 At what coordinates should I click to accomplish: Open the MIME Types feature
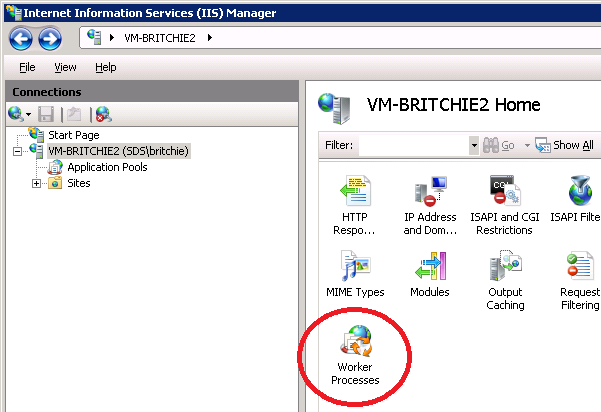[355, 274]
